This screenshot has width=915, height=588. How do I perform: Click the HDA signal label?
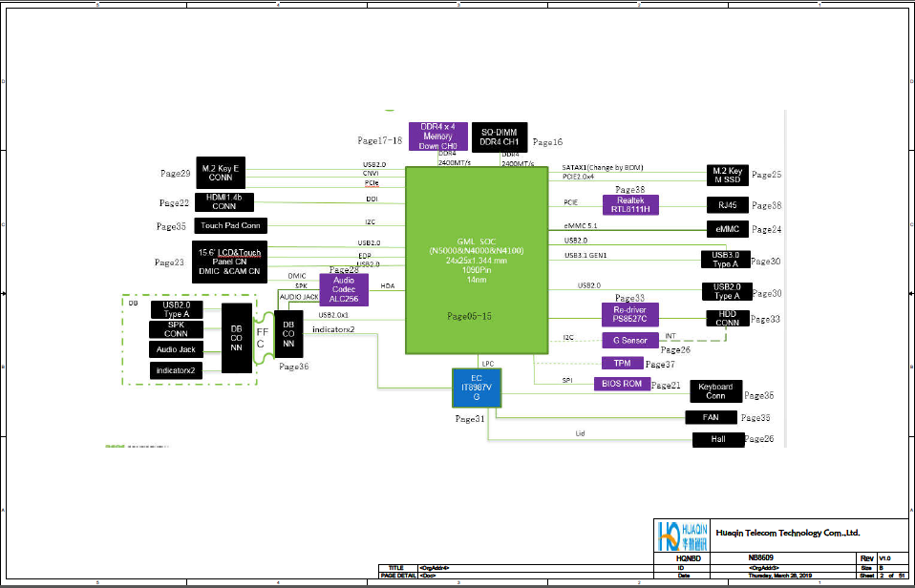coord(388,285)
